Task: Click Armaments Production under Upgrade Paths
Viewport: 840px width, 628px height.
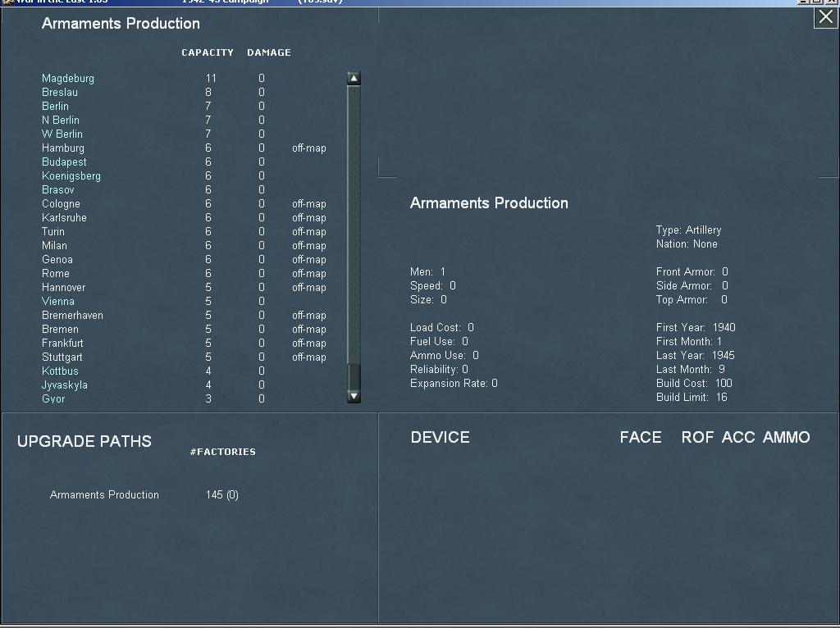Action: click(104, 494)
